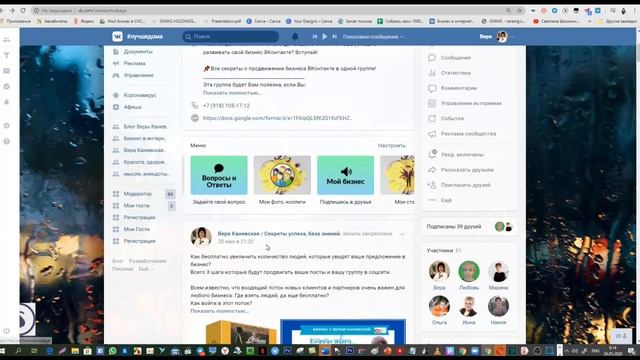Open the мысли, анекдоты.. community shortcut
This screenshot has height=360, width=640.
pyautogui.click(x=146, y=174)
